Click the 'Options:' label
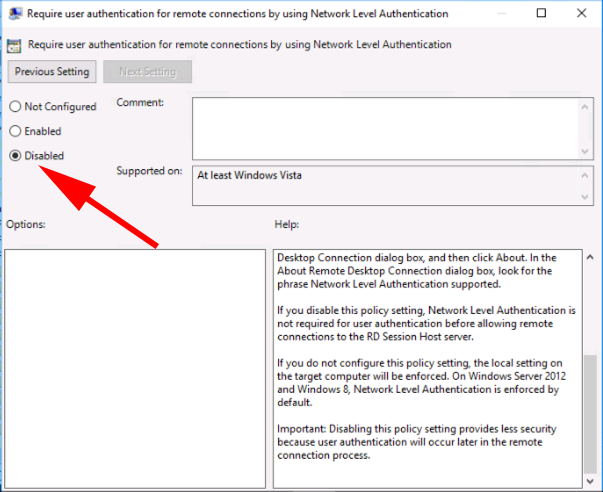The height and width of the screenshot is (492, 603). [x=26, y=224]
